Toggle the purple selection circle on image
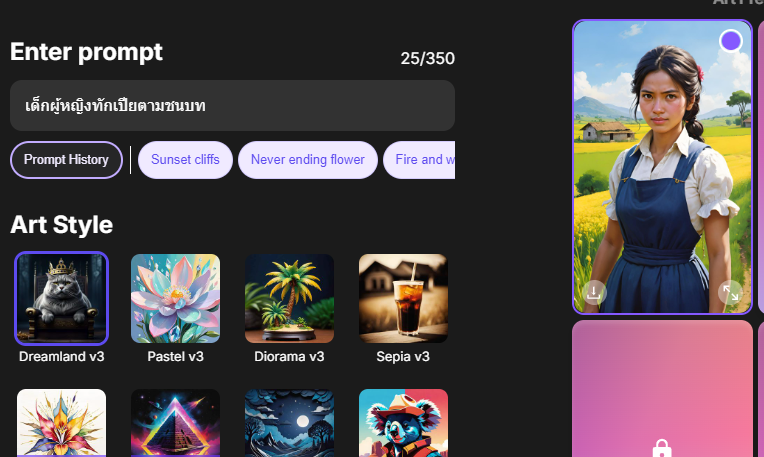764x457 pixels. (x=730, y=41)
